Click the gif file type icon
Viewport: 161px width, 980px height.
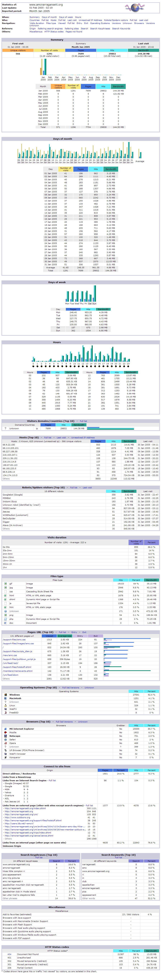coord(5,583)
